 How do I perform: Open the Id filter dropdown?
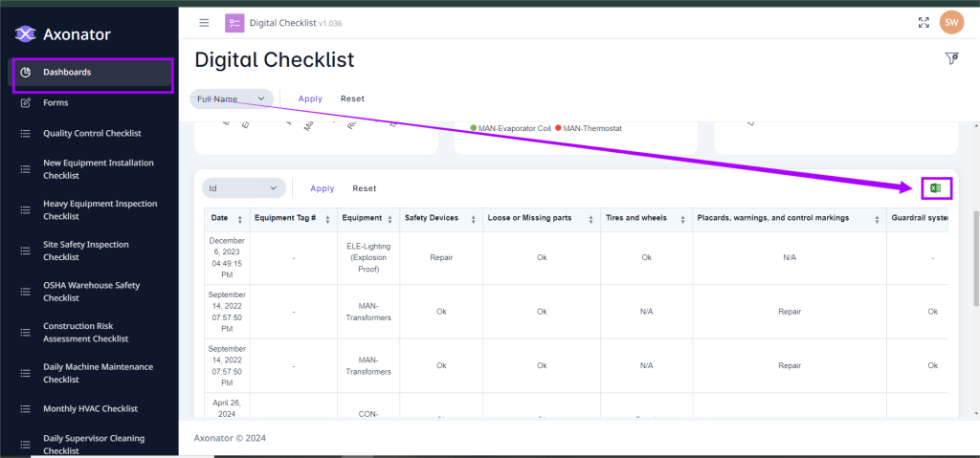[x=273, y=188]
